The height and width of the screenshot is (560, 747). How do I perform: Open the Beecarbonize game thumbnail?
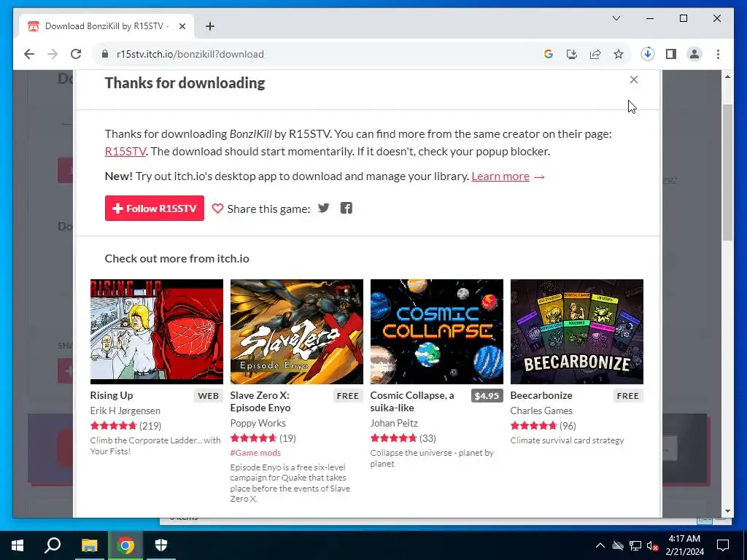coord(577,332)
